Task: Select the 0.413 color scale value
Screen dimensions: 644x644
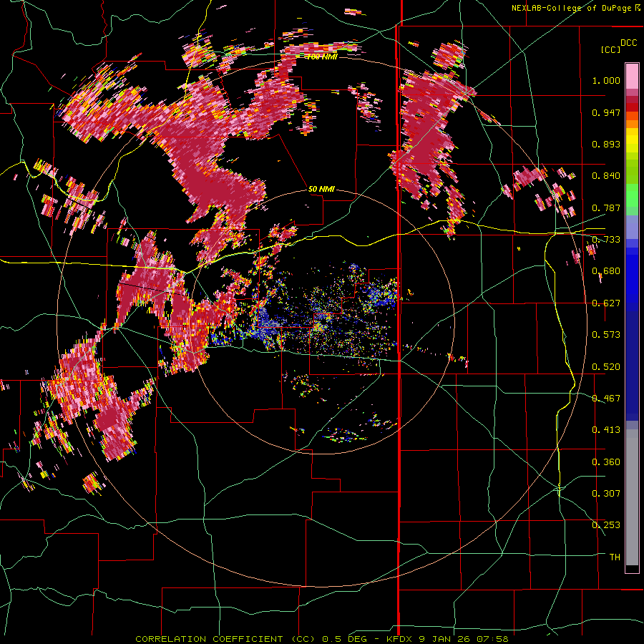Action: click(606, 430)
